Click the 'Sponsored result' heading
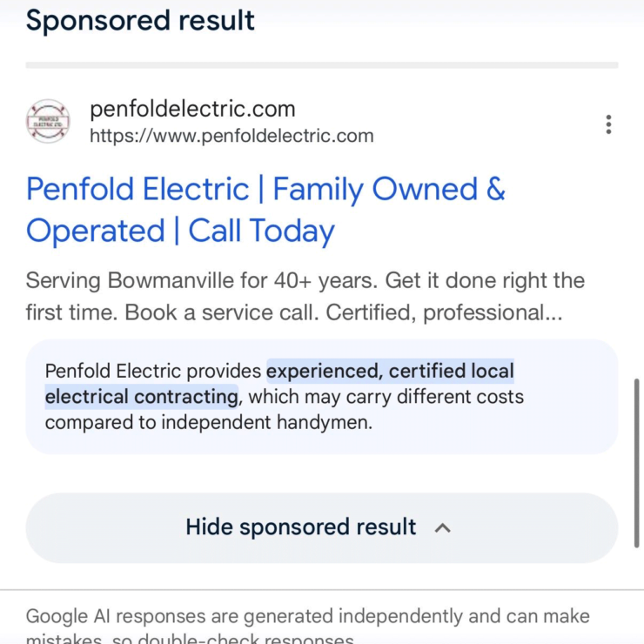 click(x=140, y=21)
